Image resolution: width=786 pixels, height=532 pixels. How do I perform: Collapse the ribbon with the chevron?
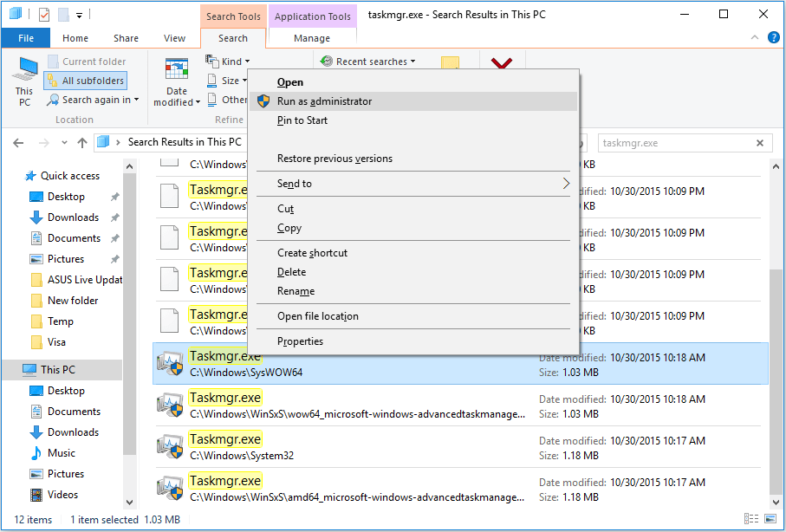pyautogui.click(x=755, y=37)
